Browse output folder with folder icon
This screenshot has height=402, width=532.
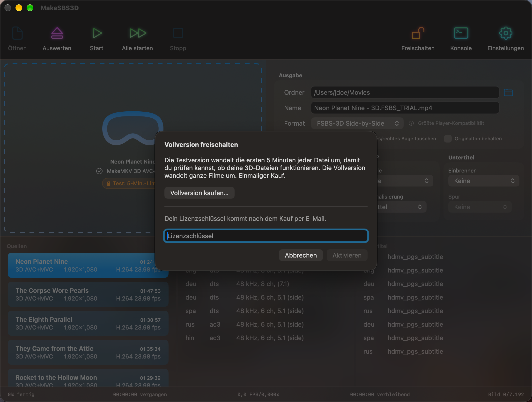tap(508, 93)
